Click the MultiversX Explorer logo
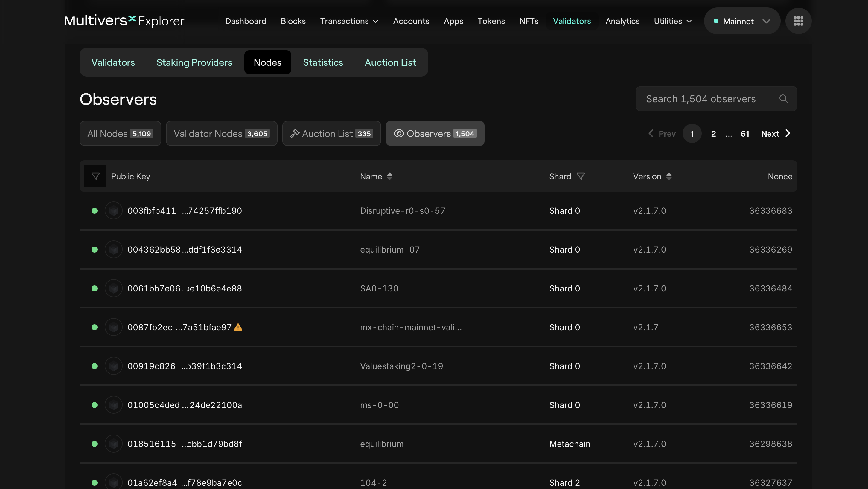This screenshot has width=868, height=489. [124, 21]
